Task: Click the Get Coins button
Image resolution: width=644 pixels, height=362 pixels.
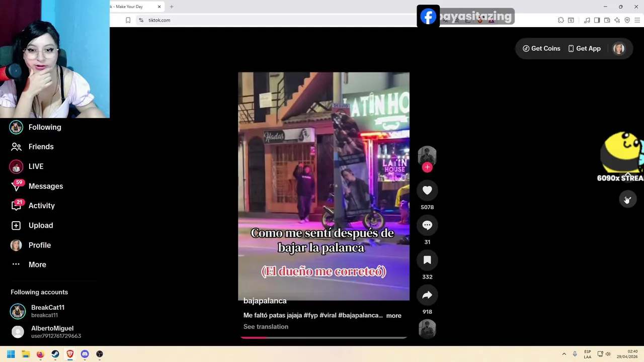Action: click(x=541, y=48)
